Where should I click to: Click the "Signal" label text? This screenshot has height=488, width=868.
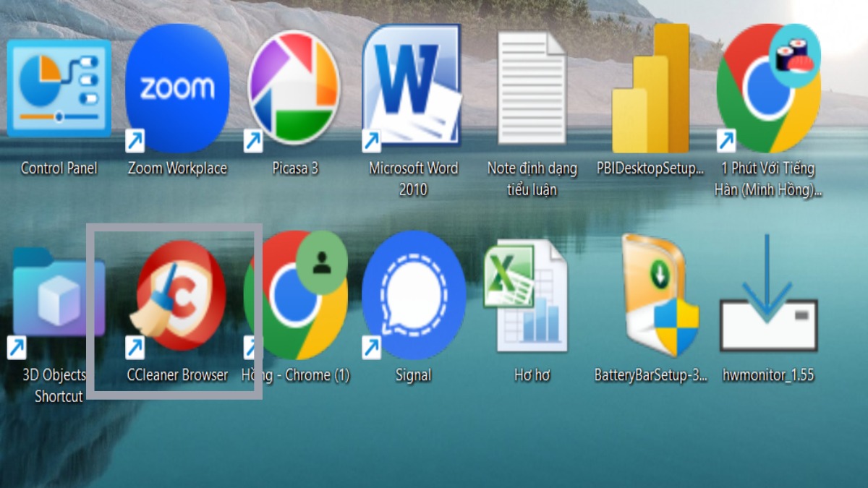point(414,374)
